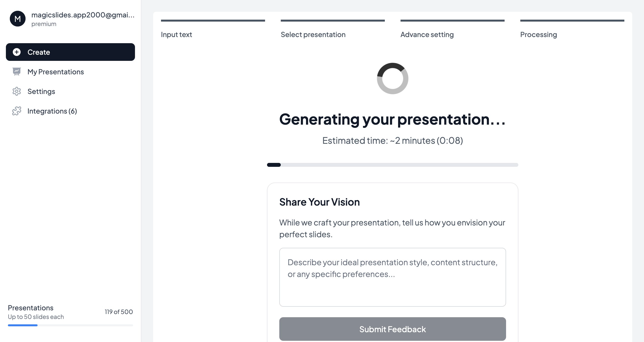The image size is (644, 342).
Task: Click the Integrations puzzle piece icon
Action: pyautogui.click(x=17, y=111)
